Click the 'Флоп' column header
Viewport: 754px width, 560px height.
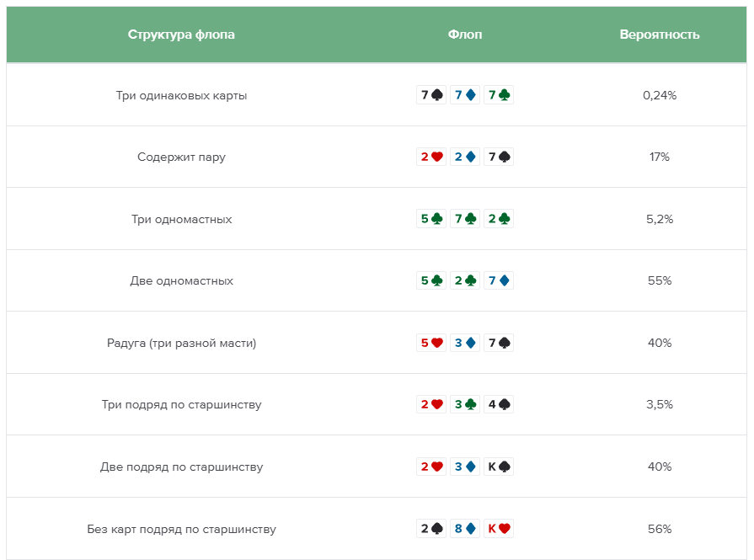[465, 35]
